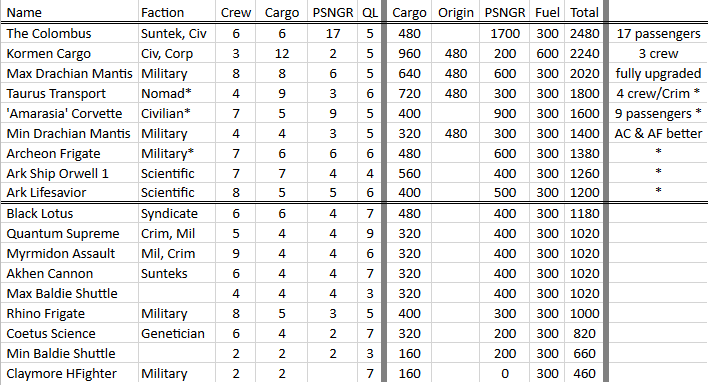The image size is (710, 385).
Task: Select the 'Claymore HFighter' name cell
Action: [69, 373]
